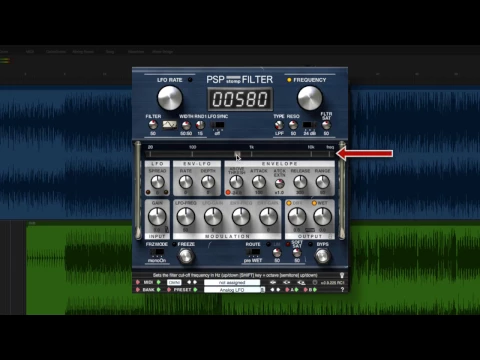Screen dimensions: 480x360
Task: Click the frequency slider handle near 580 Hz
Action: pyautogui.click(x=237, y=154)
